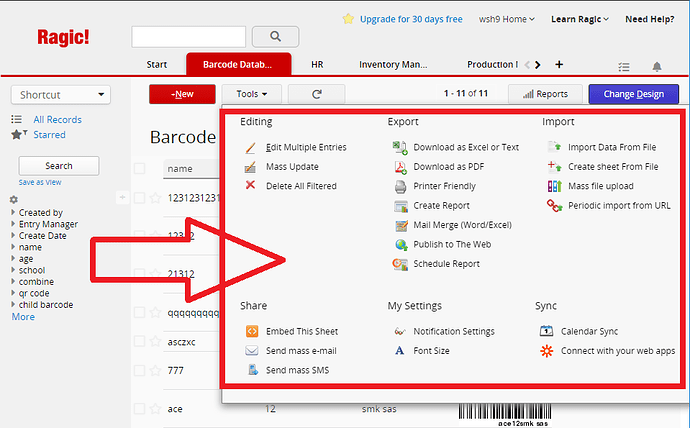
Task: Star the ace record
Action: [155, 409]
